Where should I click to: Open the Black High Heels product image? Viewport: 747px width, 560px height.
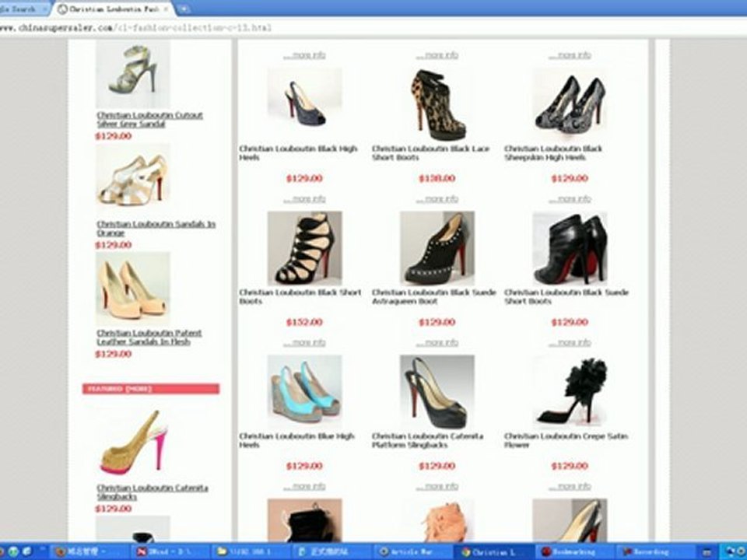[304, 103]
